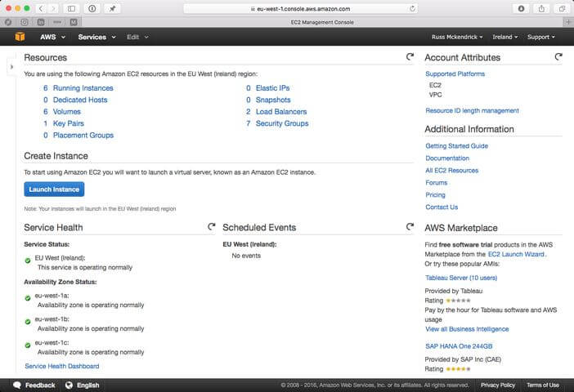Reload page icon in address bar
The image size is (574, 392).
pos(412,9)
